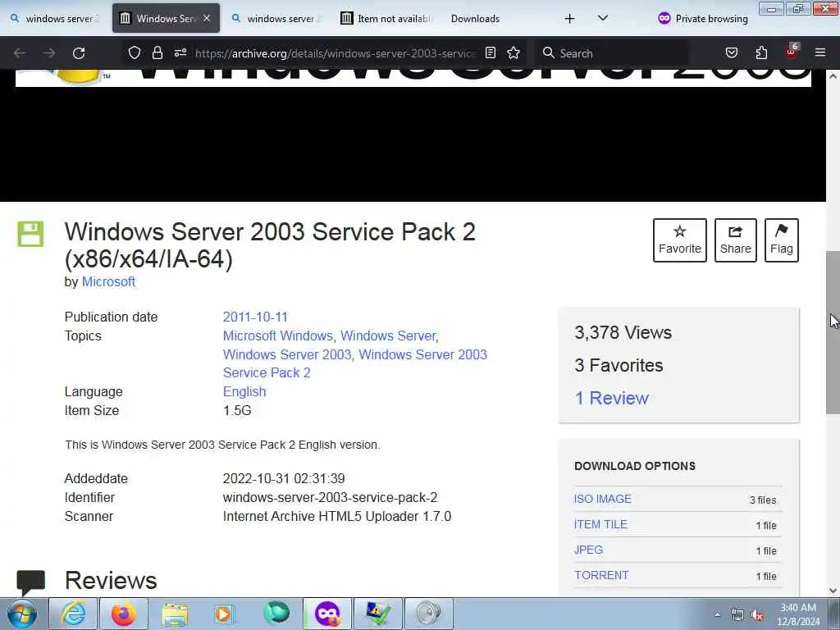This screenshot has height=630, width=840.
Task: Reload the page with the refresh icon
Action: click(x=79, y=53)
